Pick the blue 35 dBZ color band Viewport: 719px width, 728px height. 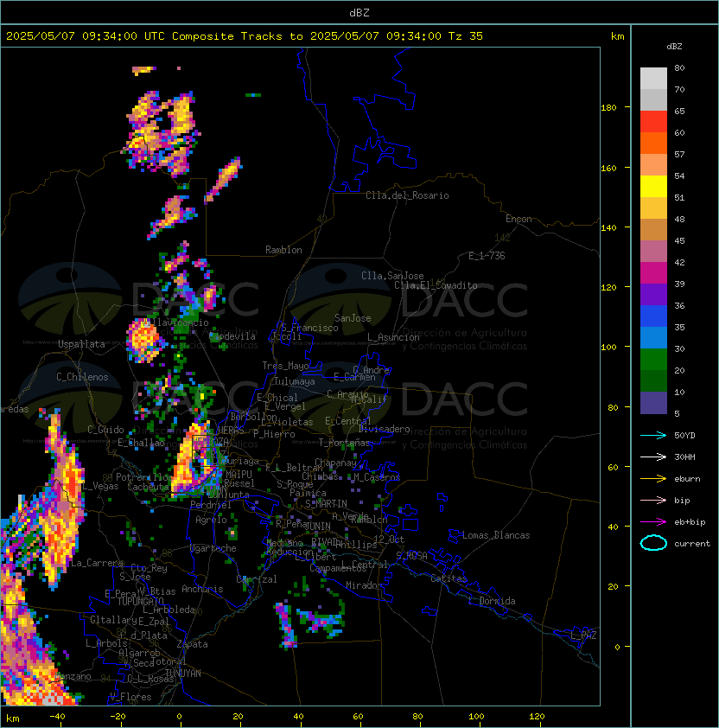point(653,316)
